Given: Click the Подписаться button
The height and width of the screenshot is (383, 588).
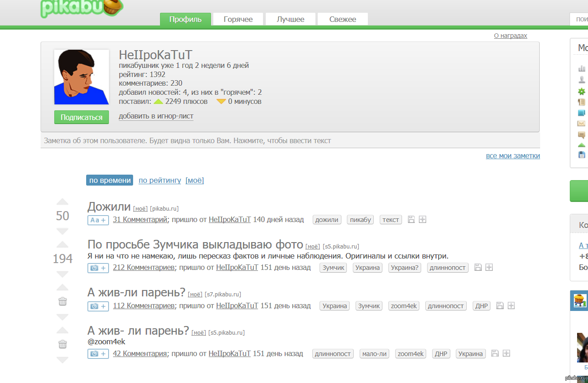Looking at the screenshot, I should point(82,117).
